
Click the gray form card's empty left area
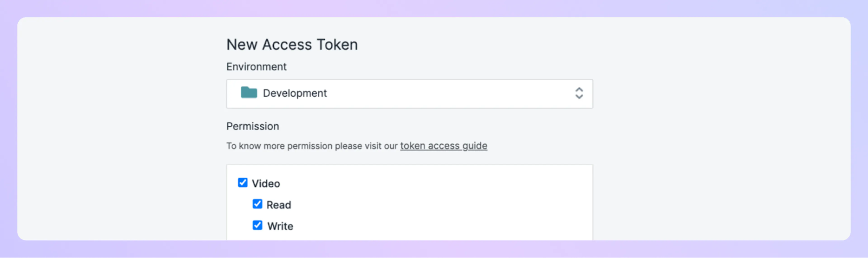coord(118,135)
